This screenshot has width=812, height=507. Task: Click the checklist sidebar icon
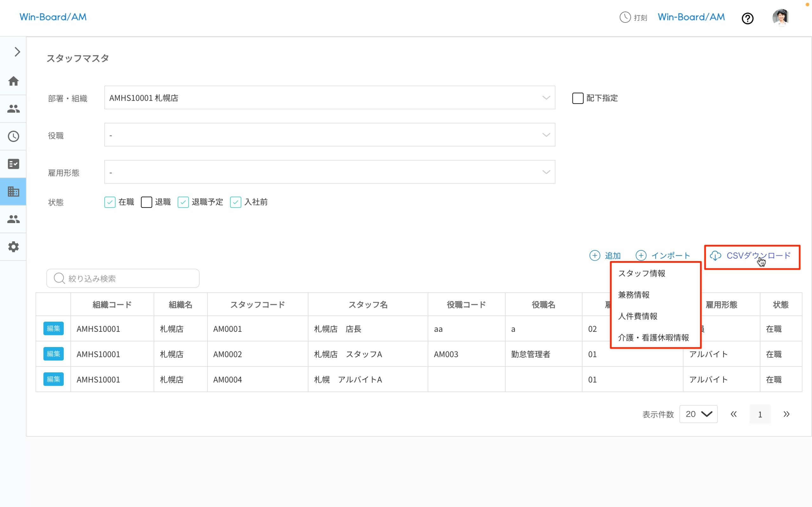[x=13, y=164]
